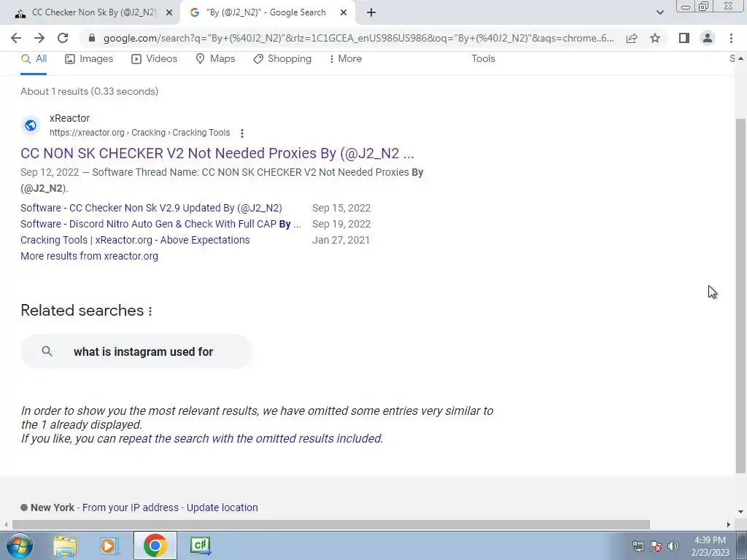Click the scroll-right arrow of the horizontal scrollbar

point(729,525)
